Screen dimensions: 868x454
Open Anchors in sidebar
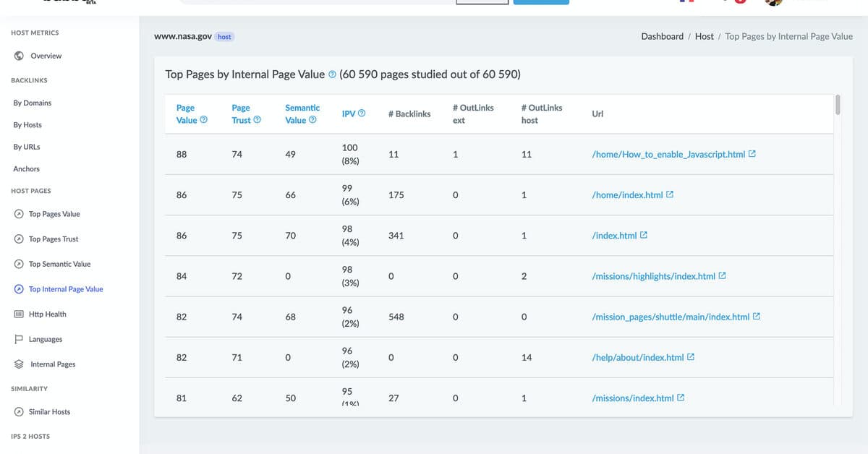click(26, 169)
